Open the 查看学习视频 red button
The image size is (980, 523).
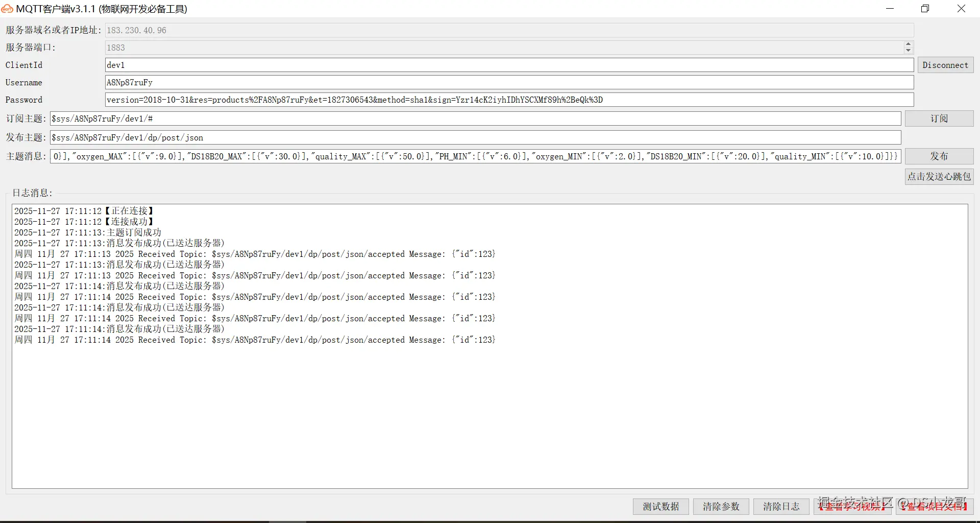click(x=852, y=506)
